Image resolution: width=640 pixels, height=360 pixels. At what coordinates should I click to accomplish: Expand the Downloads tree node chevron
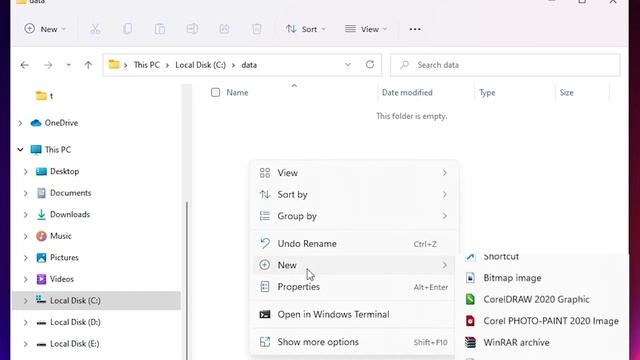pos(26,214)
